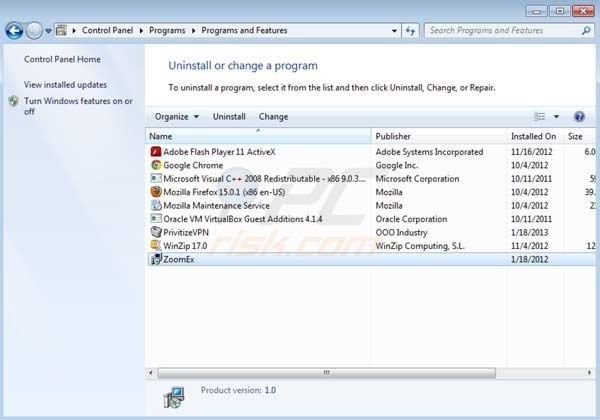
Task: Click the ZoomEx program icon
Action: (x=156, y=259)
